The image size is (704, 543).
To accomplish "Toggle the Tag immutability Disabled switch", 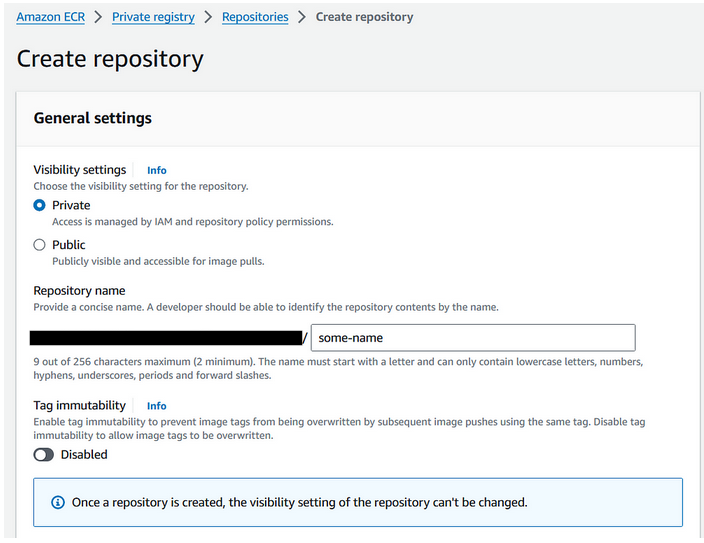I will coord(44,455).
